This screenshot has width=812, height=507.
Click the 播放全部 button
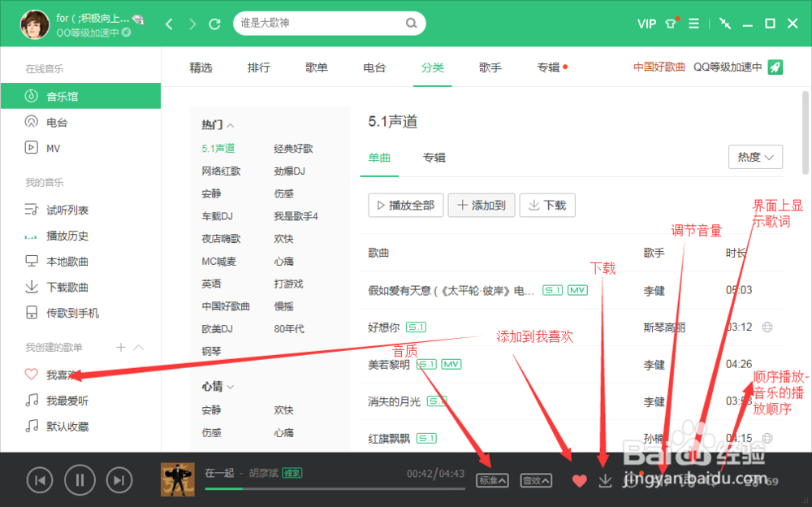point(406,206)
